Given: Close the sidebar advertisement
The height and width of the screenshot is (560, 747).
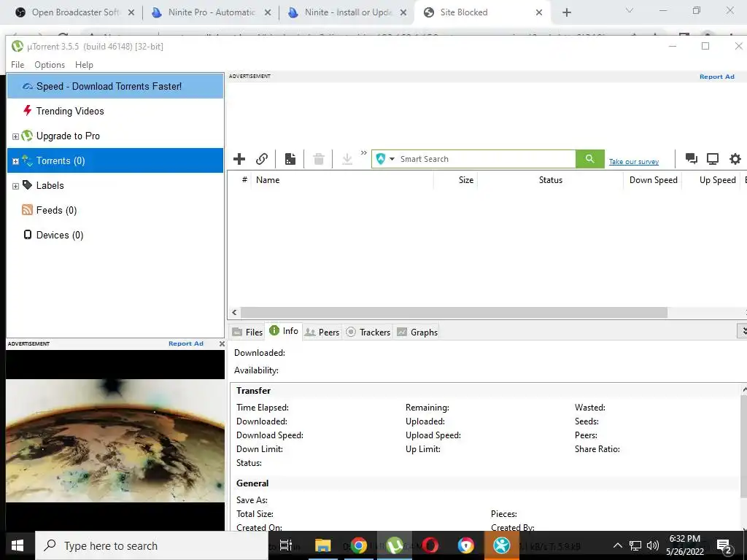Looking at the screenshot, I should [x=222, y=343].
